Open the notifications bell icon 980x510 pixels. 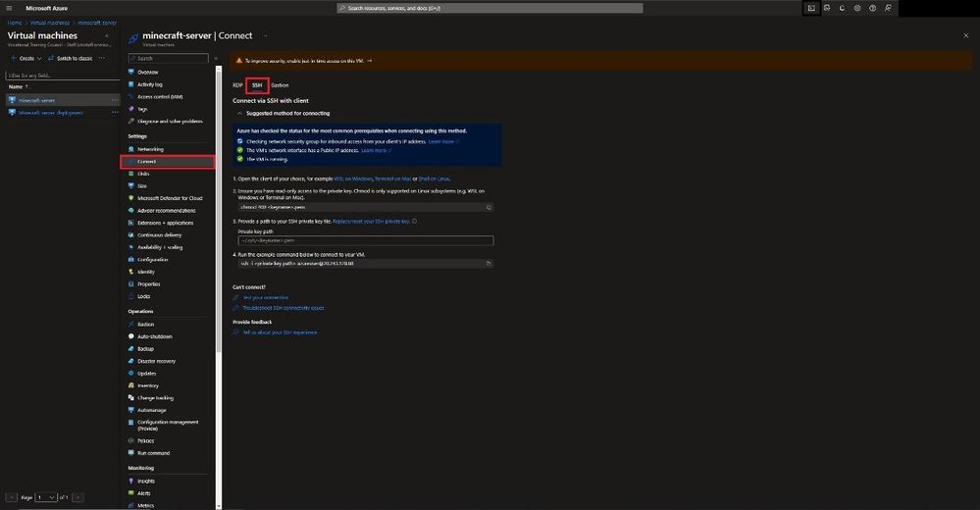pyautogui.click(x=842, y=8)
